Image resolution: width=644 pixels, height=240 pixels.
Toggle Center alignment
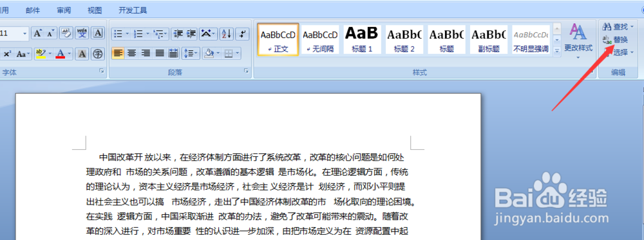pos(131,53)
